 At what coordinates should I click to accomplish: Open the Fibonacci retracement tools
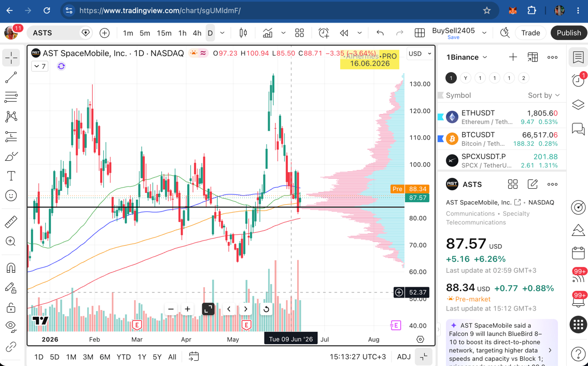(11, 97)
